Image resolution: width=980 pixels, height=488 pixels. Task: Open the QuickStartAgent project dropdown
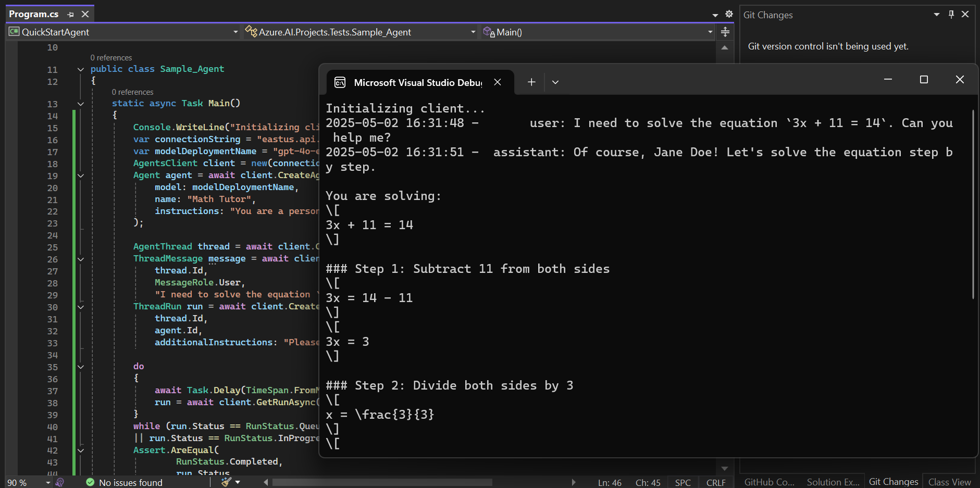[235, 32]
